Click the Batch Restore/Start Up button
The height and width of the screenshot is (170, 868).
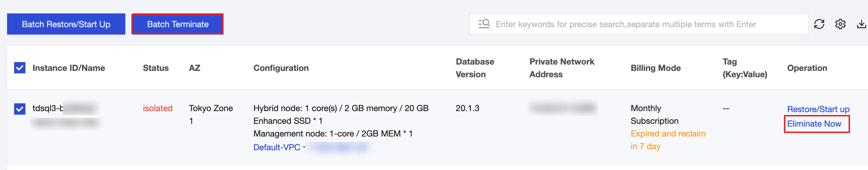pyautogui.click(x=66, y=24)
